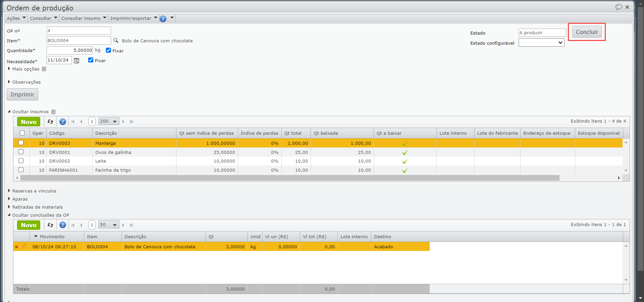Click the right arrow of insumos horizontal scrollbar
Screen dimensions: 644x302
point(619,178)
